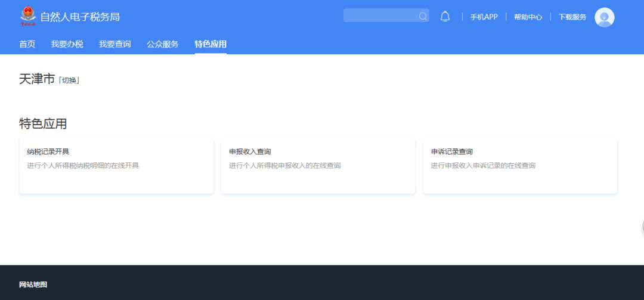644x300 pixels.
Task: Open the 公众服务 menu tab
Action: click(163, 44)
